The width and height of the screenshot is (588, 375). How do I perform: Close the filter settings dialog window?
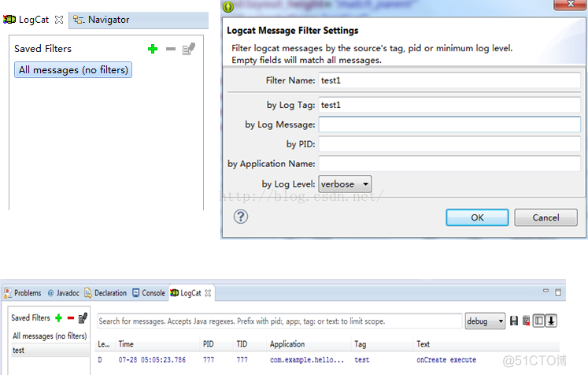[x=571, y=4]
